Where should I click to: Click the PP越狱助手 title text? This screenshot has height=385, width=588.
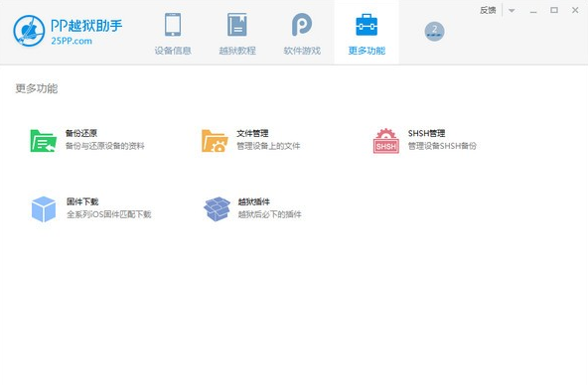86,26
